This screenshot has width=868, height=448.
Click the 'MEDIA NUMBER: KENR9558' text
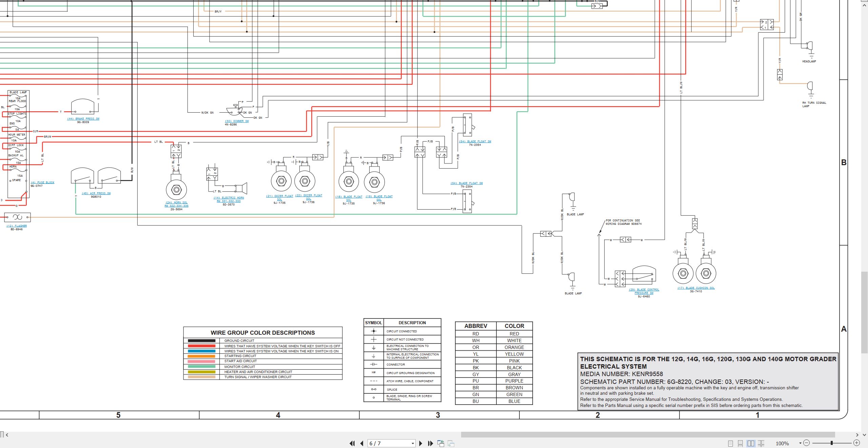point(622,374)
